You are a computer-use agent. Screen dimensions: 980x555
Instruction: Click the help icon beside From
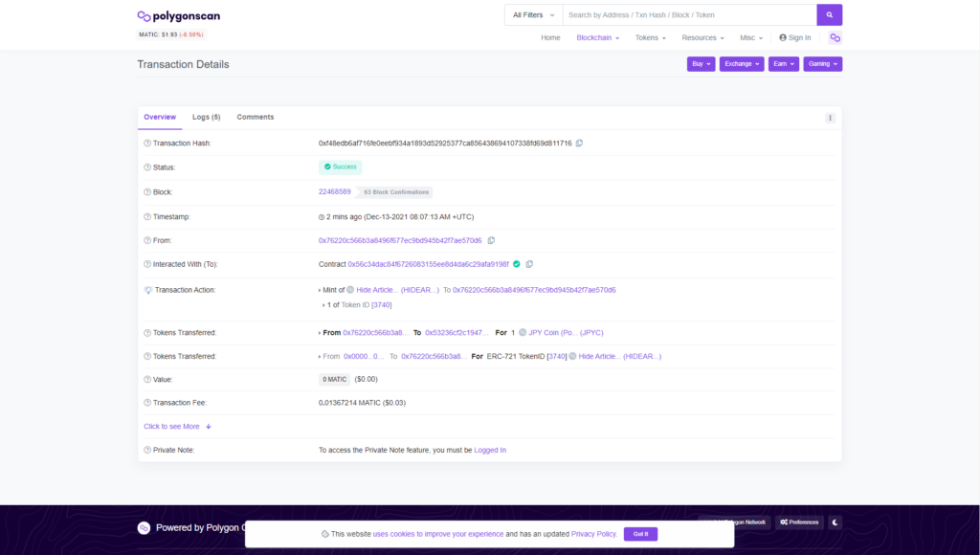[x=147, y=240]
